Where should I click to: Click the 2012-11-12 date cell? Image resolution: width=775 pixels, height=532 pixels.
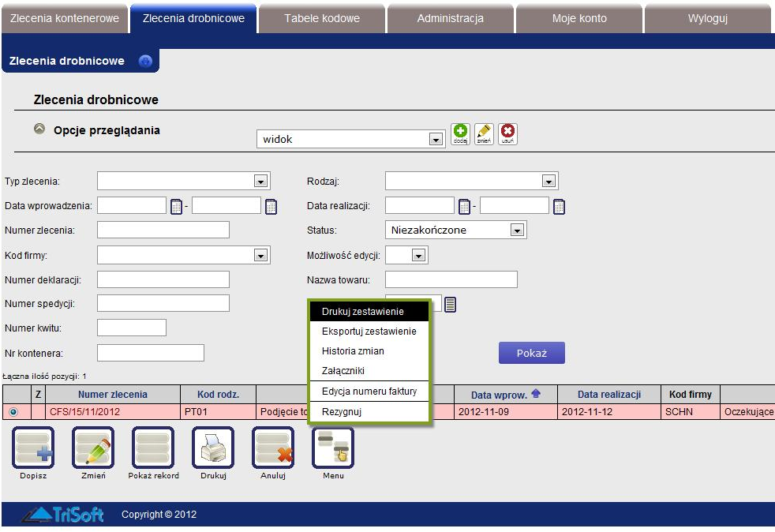coord(609,412)
